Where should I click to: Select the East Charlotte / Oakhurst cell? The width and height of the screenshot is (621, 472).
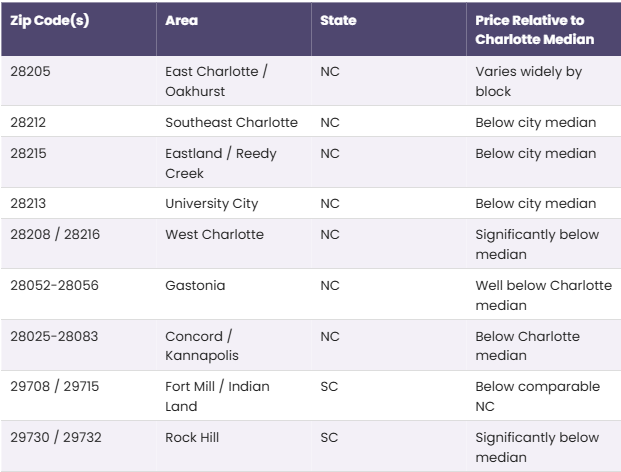point(216,81)
